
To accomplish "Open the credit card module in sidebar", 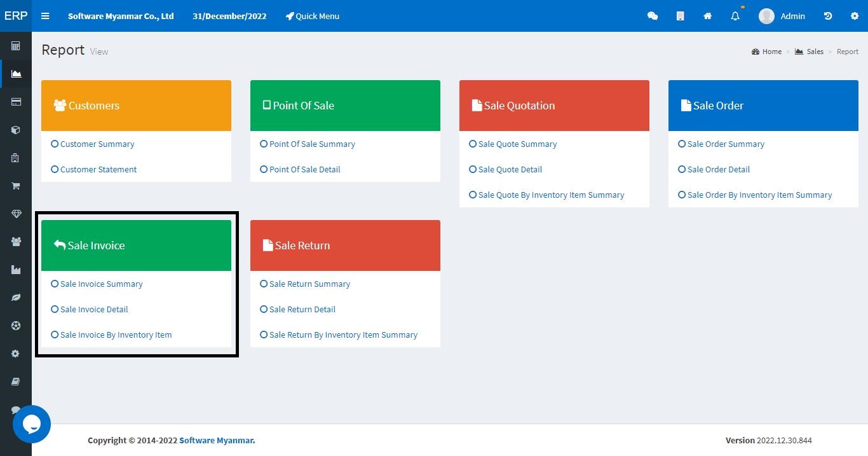I will tap(16, 102).
